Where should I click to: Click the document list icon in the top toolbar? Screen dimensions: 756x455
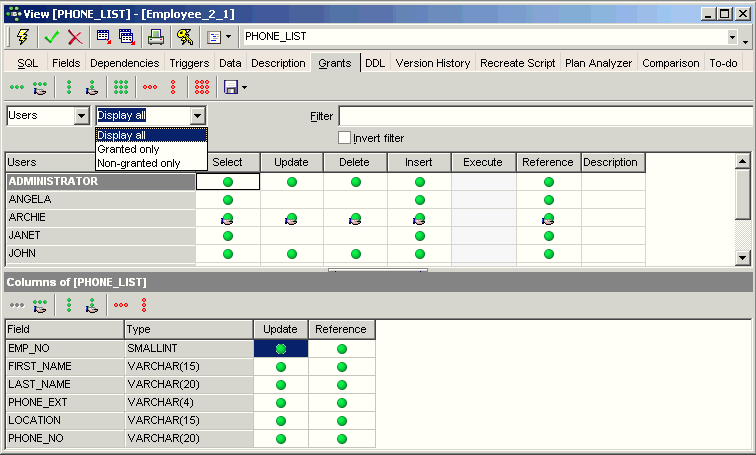coord(214,37)
